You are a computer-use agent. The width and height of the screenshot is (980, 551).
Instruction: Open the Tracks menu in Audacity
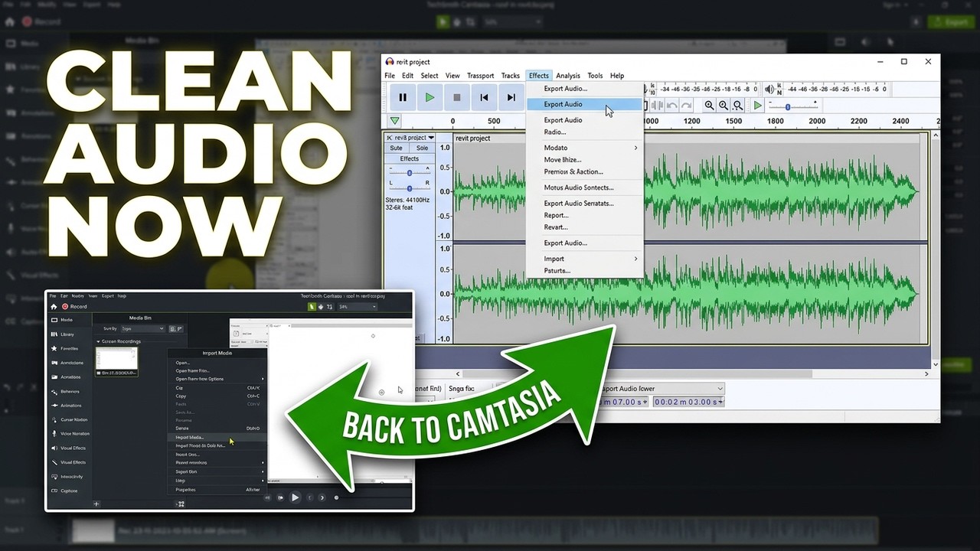511,76
